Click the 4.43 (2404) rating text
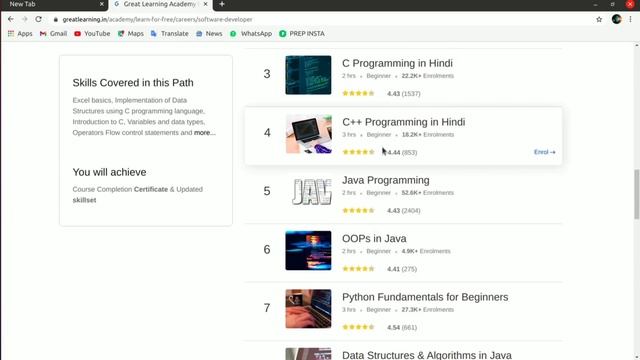This screenshot has height=360, width=640. 404,211
